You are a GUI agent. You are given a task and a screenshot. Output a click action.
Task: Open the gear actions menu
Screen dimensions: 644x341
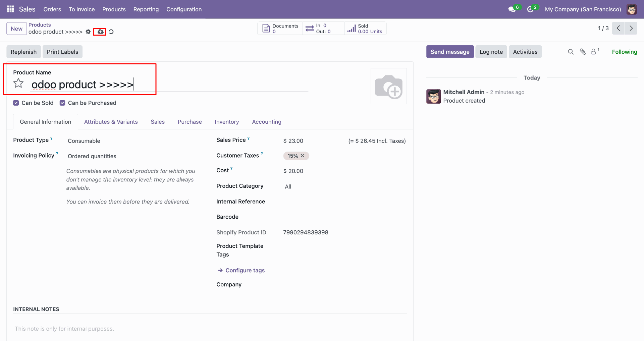point(88,32)
